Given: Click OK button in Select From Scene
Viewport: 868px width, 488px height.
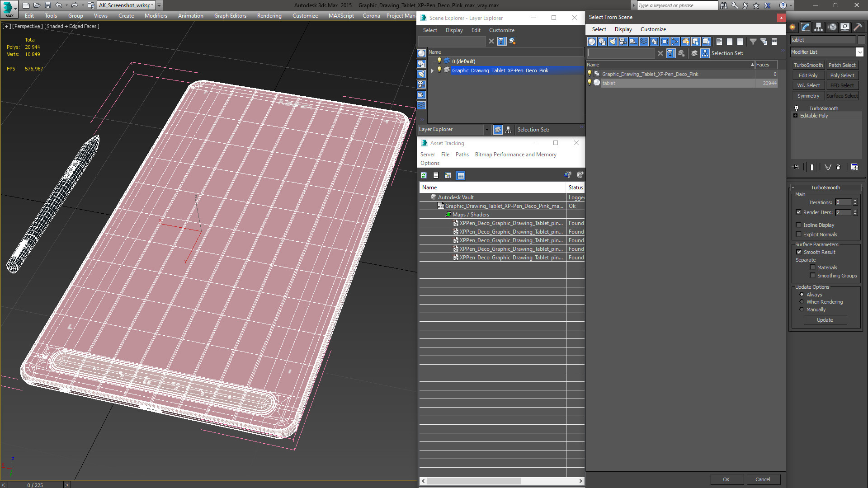Looking at the screenshot, I should 726,479.
